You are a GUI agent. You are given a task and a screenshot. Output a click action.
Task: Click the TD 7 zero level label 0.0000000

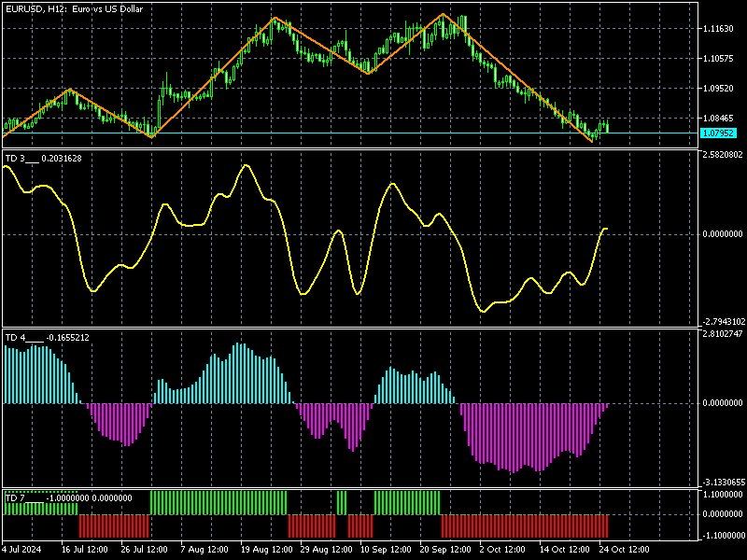tap(723, 515)
